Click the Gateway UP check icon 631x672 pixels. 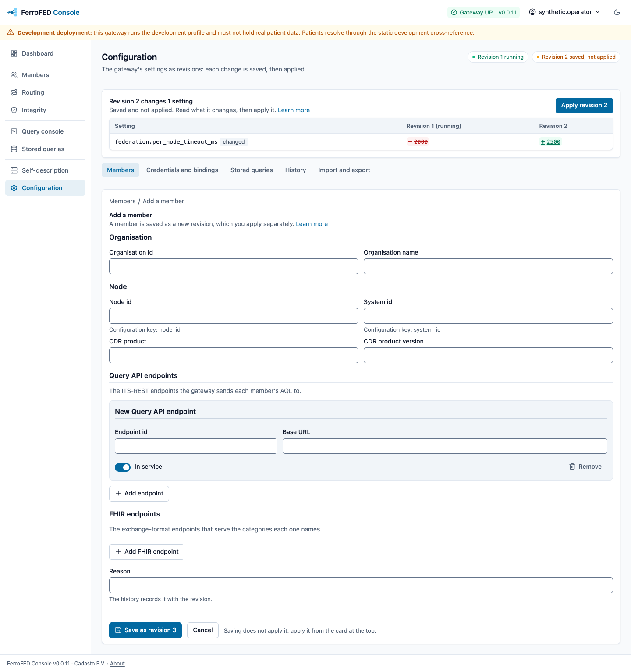(x=454, y=12)
